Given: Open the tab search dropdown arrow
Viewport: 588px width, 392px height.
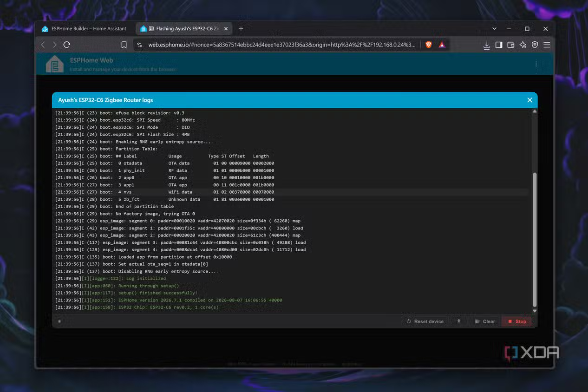Looking at the screenshot, I should tap(494, 29).
